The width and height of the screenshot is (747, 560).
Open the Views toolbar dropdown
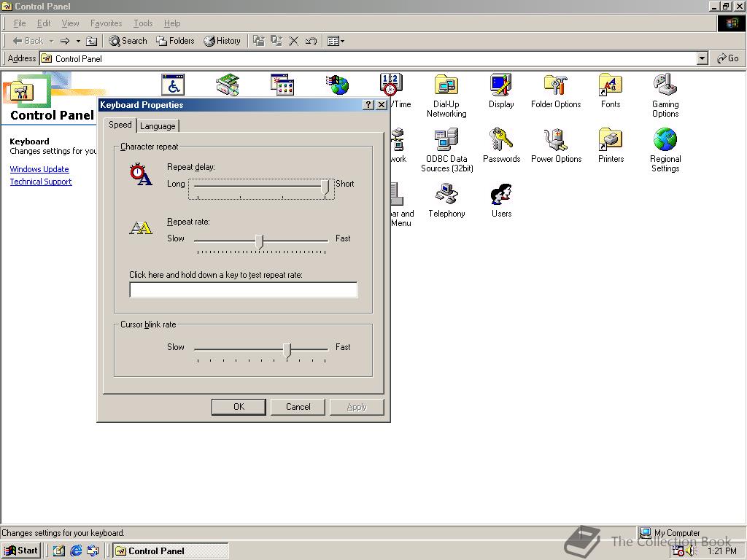(x=336, y=41)
